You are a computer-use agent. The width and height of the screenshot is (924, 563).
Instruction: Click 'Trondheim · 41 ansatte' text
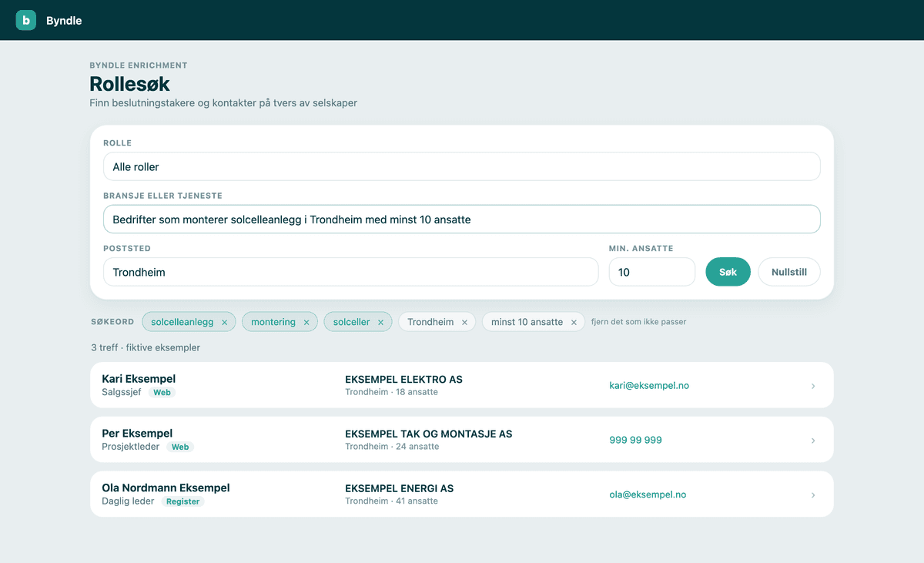coord(391,501)
